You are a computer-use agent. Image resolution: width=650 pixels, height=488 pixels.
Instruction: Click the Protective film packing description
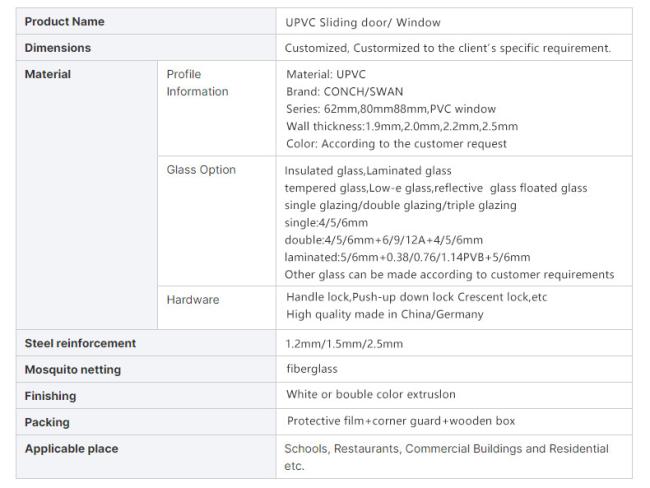401,421
